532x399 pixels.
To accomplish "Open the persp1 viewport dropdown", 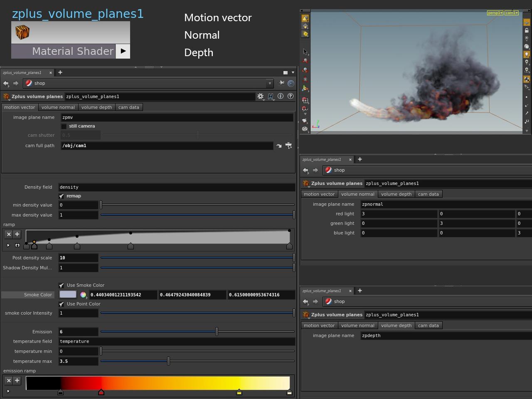I will click(x=495, y=13).
